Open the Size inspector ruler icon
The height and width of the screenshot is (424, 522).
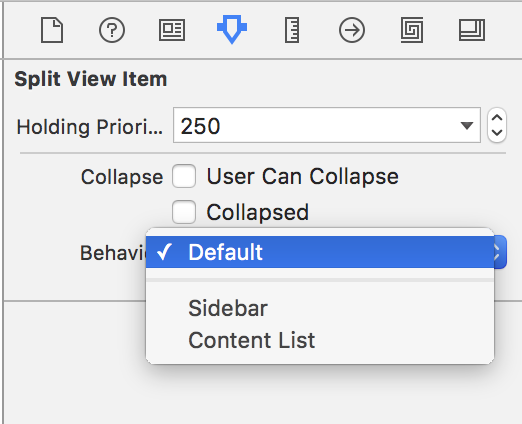(x=292, y=30)
